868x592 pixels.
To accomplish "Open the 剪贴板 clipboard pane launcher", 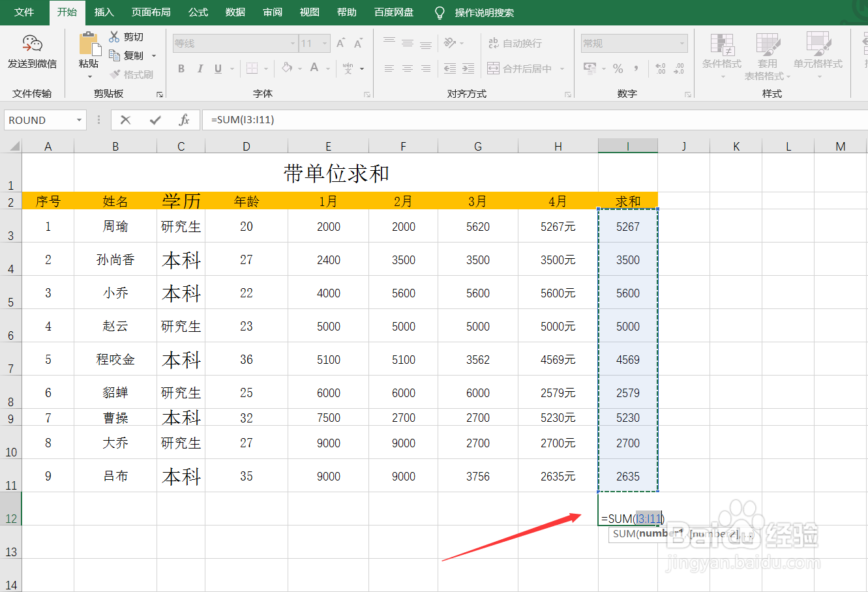I will [160, 95].
